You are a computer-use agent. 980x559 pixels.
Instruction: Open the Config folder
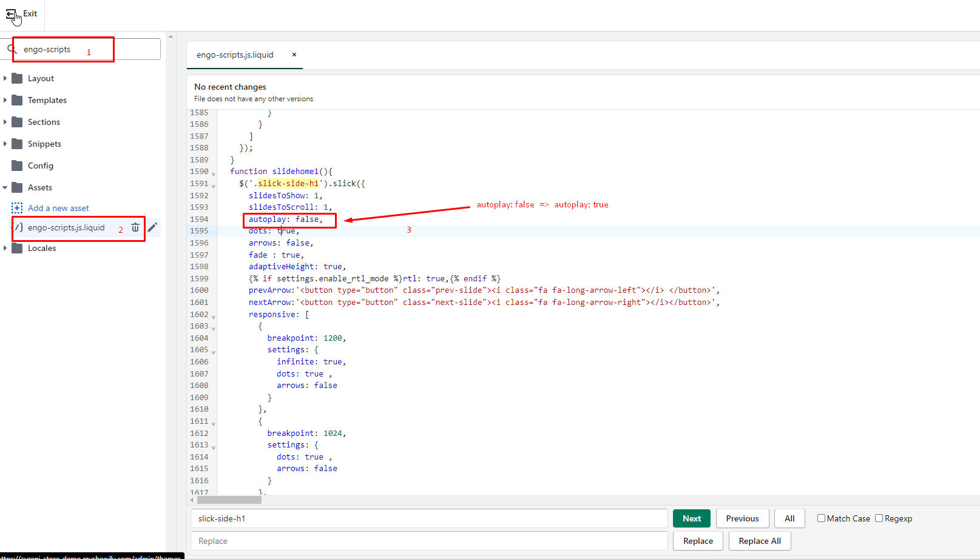point(41,166)
